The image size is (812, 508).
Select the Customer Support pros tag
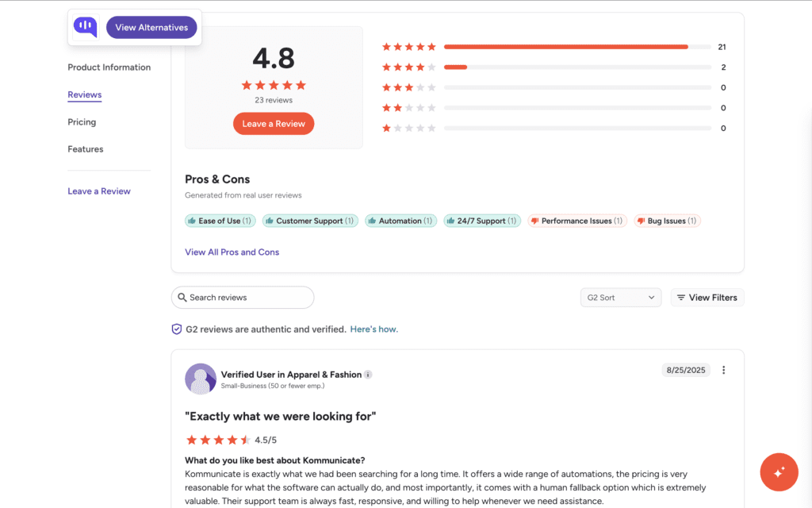310,221
